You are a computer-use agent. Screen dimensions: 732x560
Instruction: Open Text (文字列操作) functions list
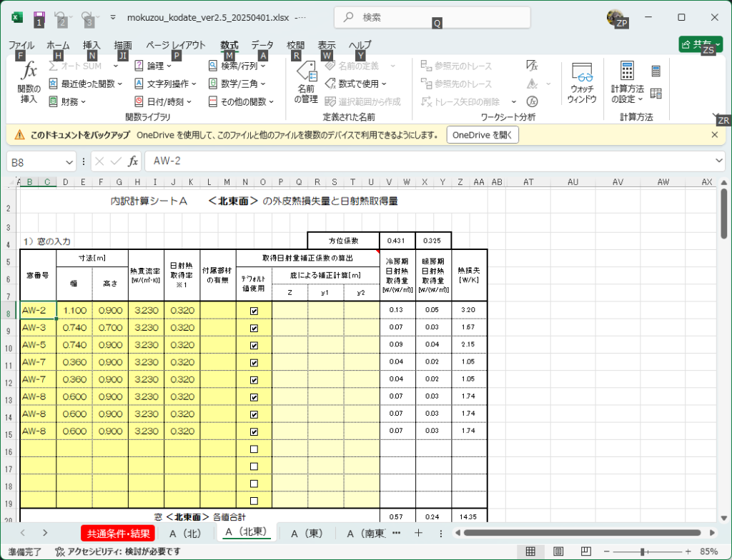(165, 84)
